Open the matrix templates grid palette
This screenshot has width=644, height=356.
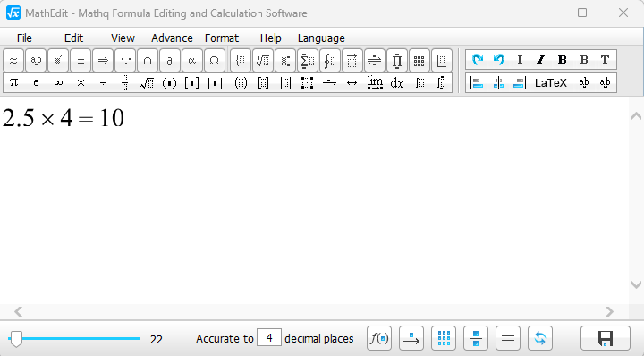click(419, 61)
